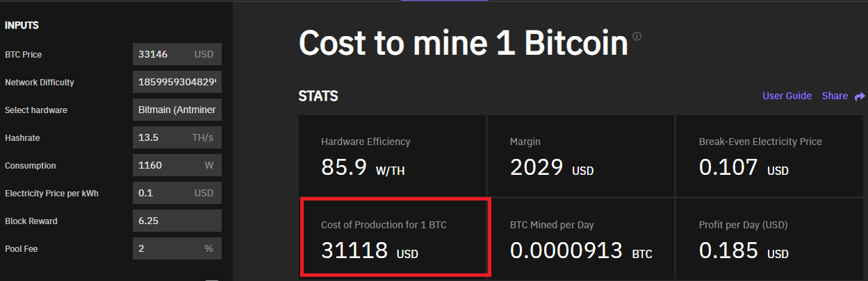Image resolution: width=868 pixels, height=281 pixels.
Task: Click the Cost to mine 1 Bitcoin heading
Action: [464, 43]
